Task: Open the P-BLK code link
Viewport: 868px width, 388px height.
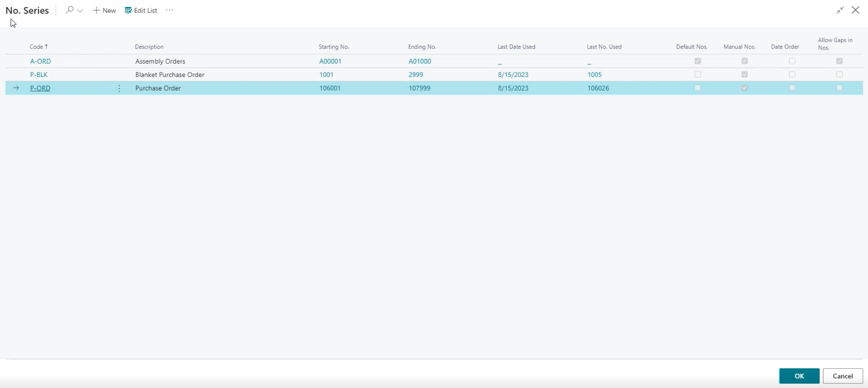Action: [39, 75]
